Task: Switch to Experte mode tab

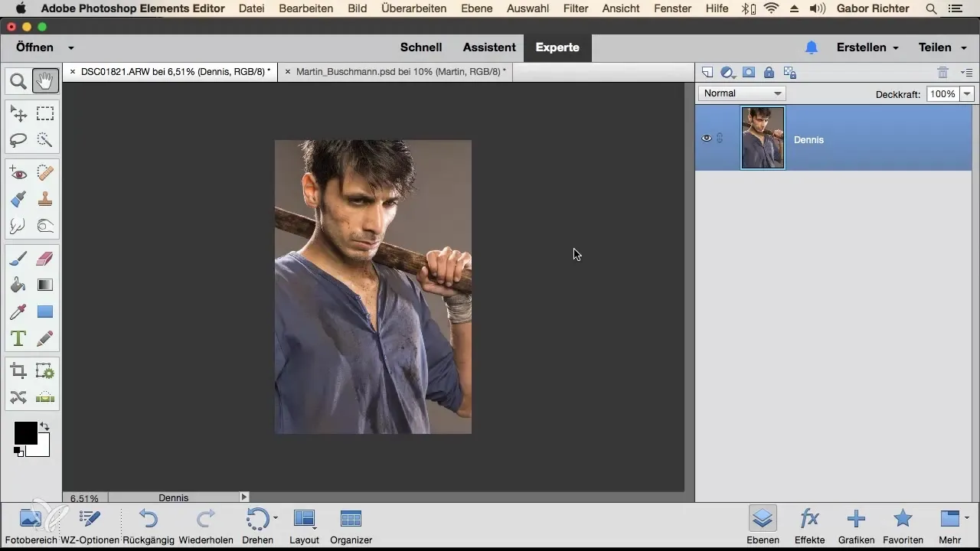Action: pos(557,47)
